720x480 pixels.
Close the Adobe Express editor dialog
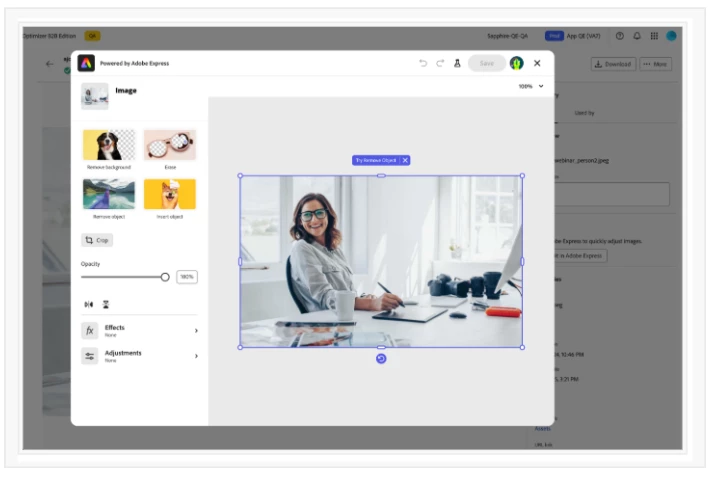[537, 63]
